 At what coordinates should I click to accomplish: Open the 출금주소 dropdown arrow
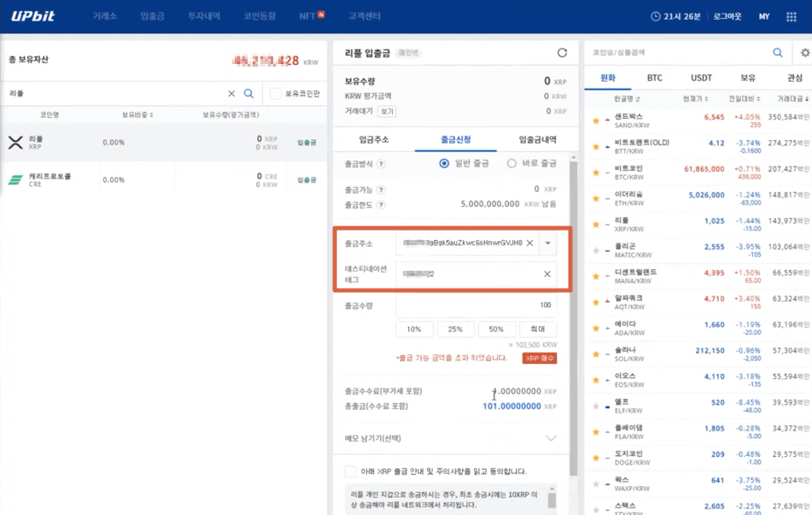pyautogui.click(x=548, y=243)
